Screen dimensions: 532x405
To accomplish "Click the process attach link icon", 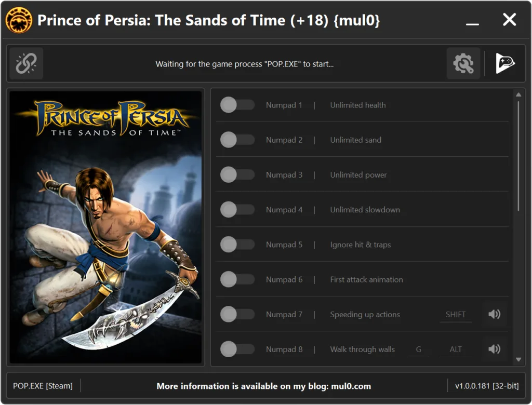I will point(26,63).
